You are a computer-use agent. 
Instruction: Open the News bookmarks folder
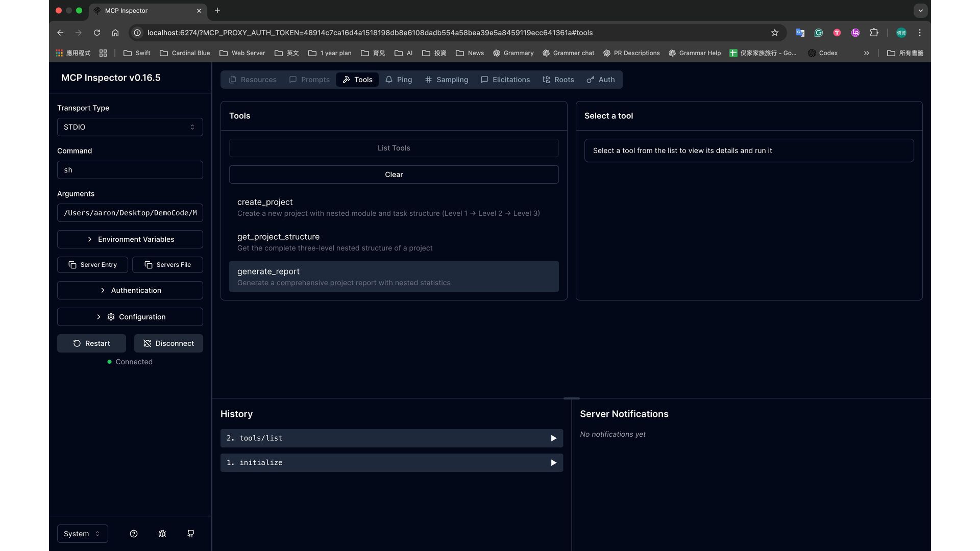470,53
